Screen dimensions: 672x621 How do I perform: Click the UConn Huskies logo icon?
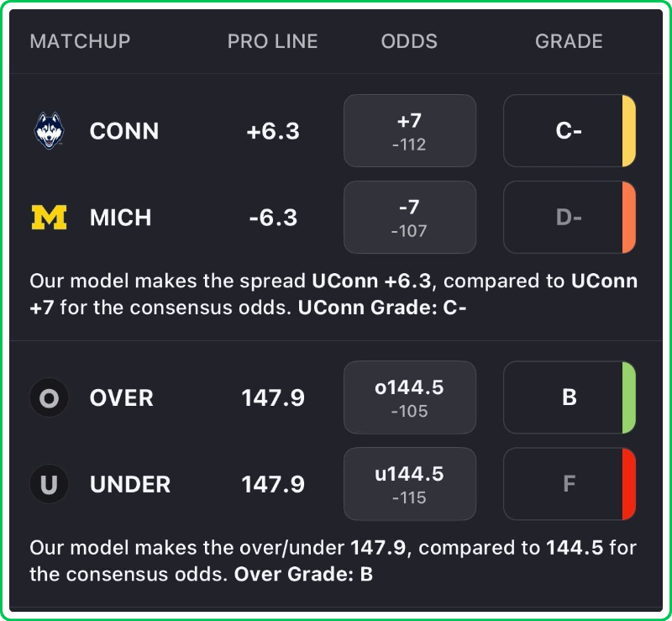click(49, 131)
